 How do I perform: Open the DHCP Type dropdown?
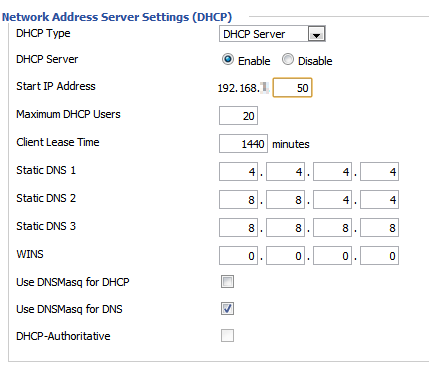272,34
